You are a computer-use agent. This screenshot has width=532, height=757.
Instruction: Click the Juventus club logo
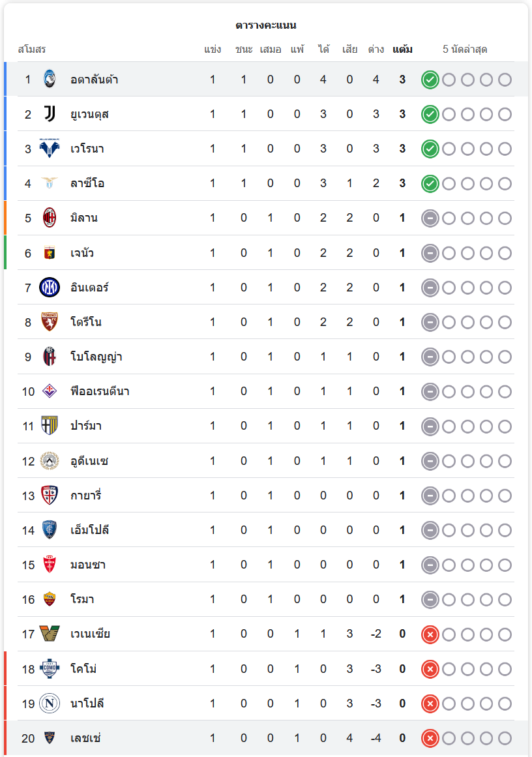click(50, 114)
